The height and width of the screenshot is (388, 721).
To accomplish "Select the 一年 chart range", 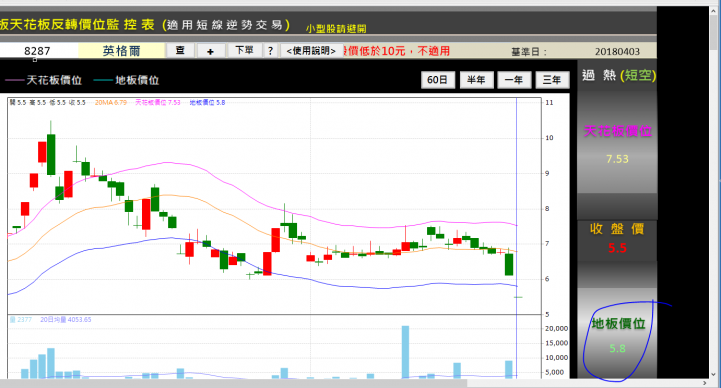I will [x=514, y=80].
